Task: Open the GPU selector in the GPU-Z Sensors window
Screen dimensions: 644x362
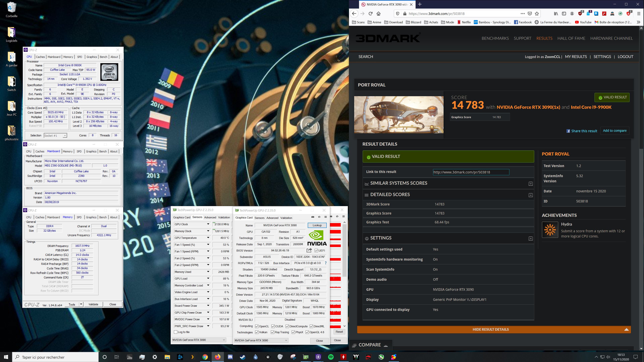Action: tap(199, 340)
